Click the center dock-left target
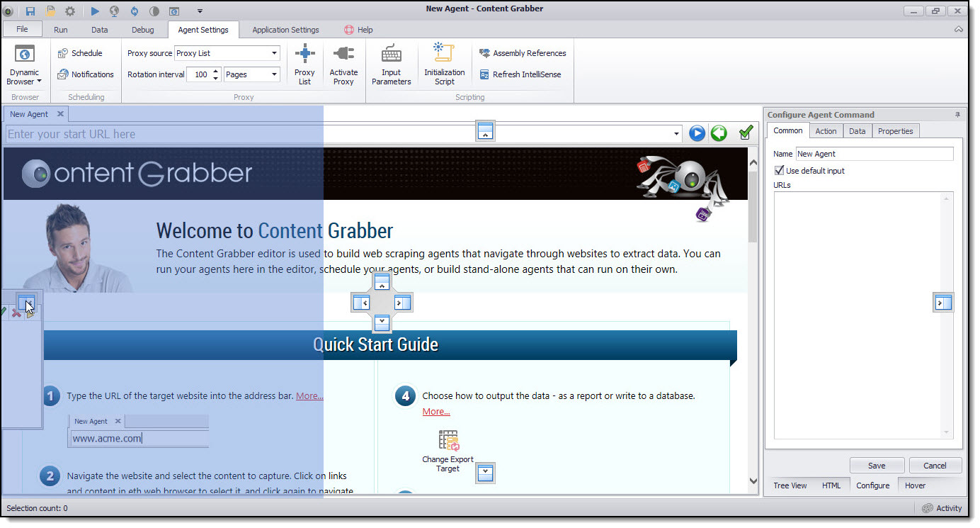Image resolution: width=980 pixels, height=528 pixels. [362, 303]
